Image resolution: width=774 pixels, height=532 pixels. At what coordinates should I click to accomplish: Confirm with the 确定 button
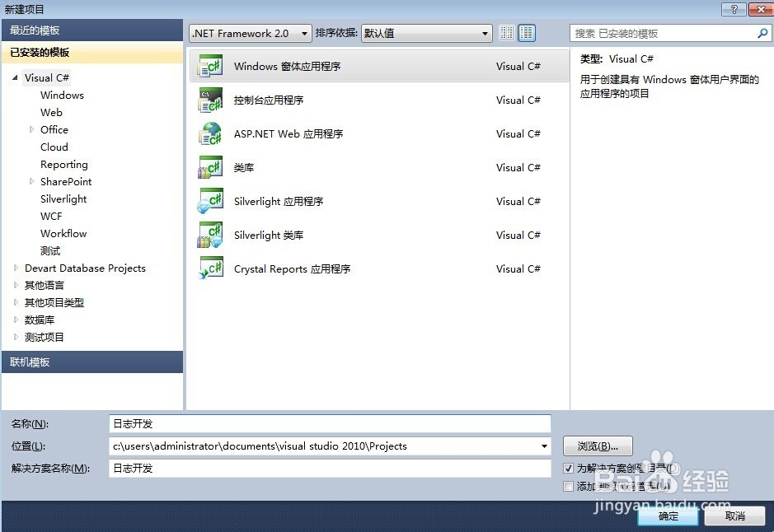click(x=668, y=516)
